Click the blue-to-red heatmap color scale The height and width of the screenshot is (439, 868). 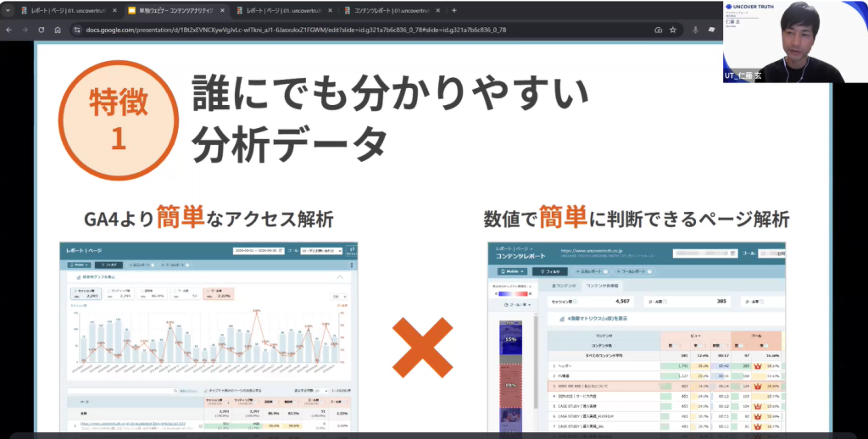coord(512,292)
